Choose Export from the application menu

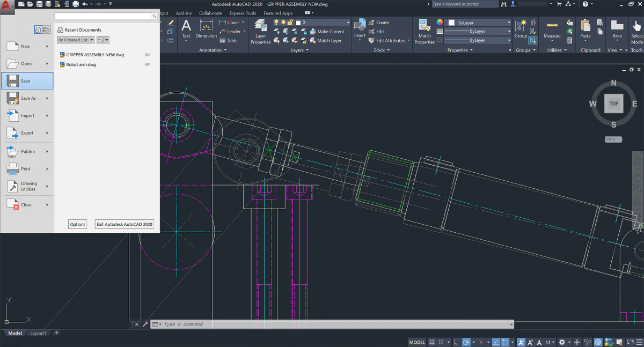pyautogui.click(x=27, y=133)
